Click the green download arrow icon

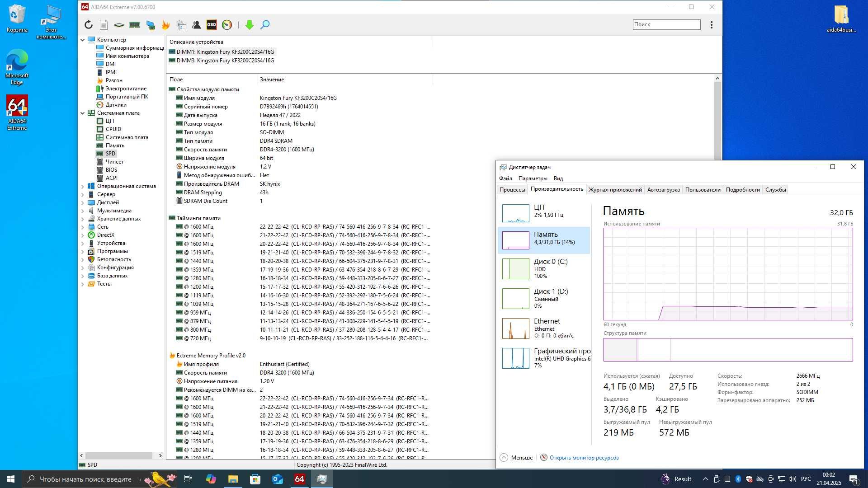(249, 25)
